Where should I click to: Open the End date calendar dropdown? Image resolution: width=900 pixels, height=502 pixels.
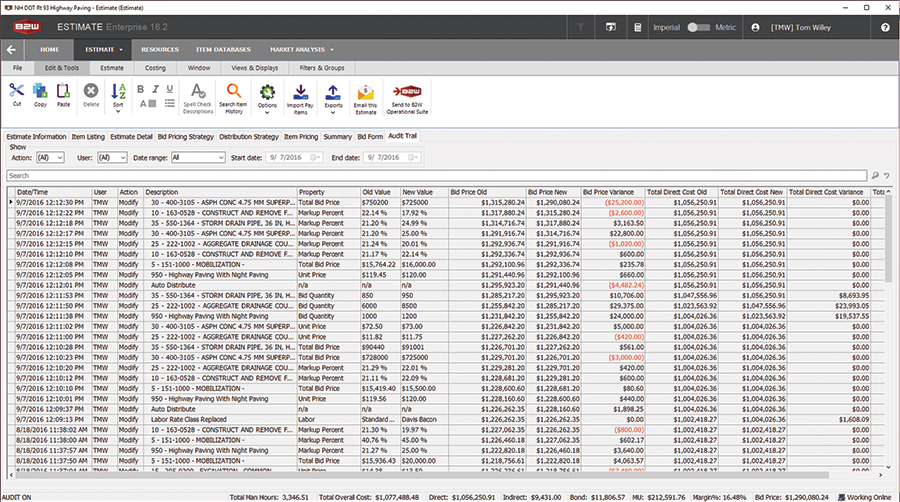(413, 157)
